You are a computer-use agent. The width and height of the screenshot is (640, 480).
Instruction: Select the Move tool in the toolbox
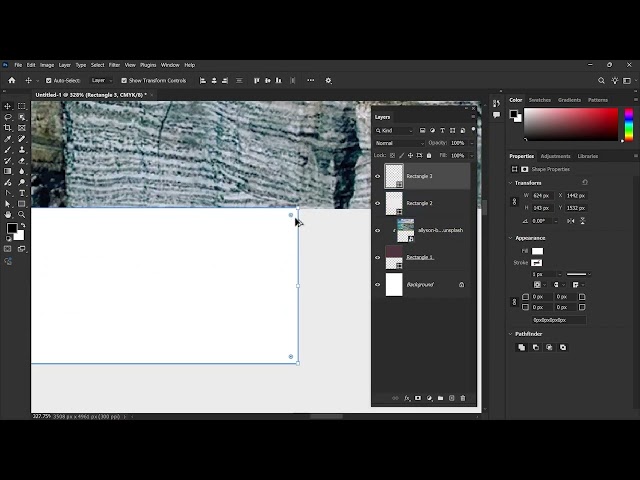(x=8, y=106)
